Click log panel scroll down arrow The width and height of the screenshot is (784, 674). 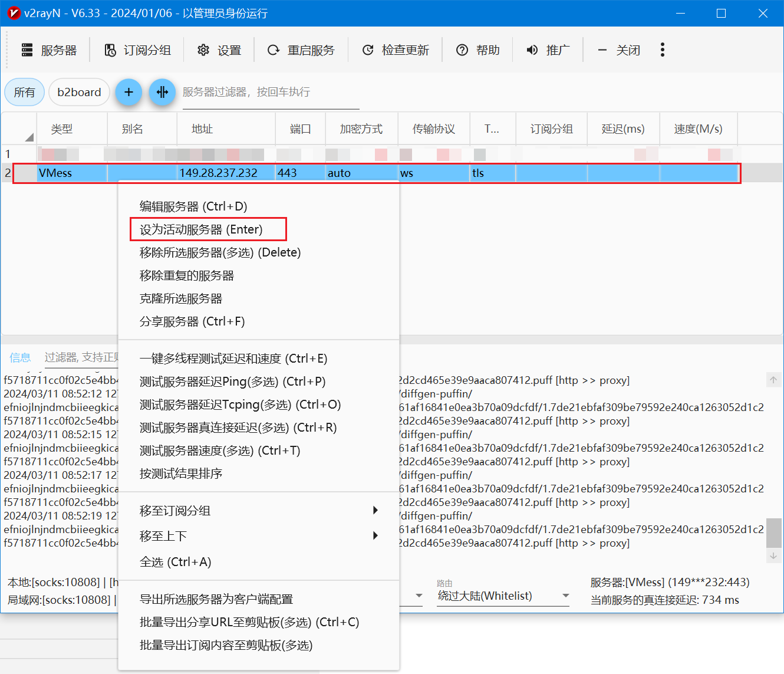click(x=773, y=555)
